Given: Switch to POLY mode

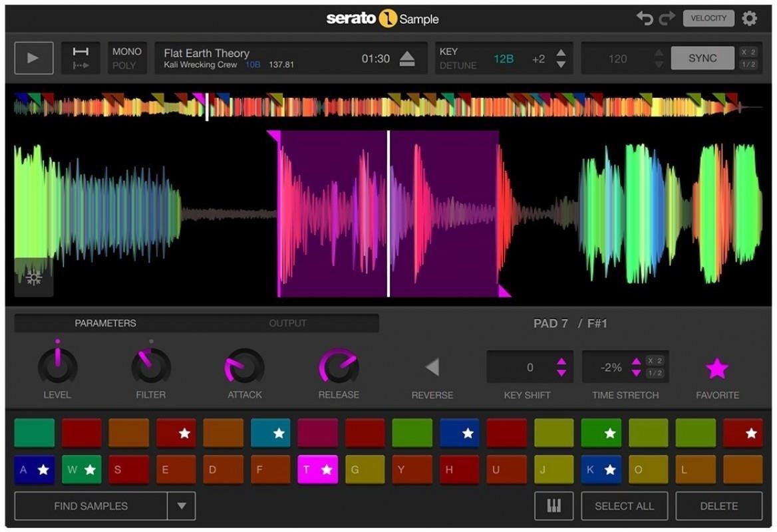Looking at the screenshot, I should (124, 66).
